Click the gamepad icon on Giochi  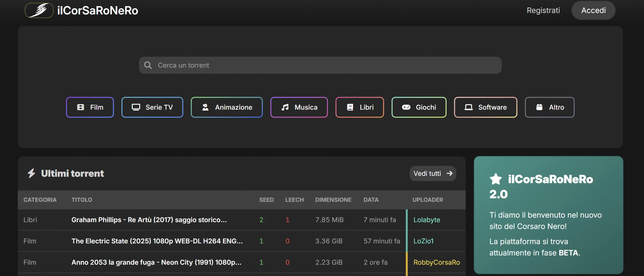point(406,107)
